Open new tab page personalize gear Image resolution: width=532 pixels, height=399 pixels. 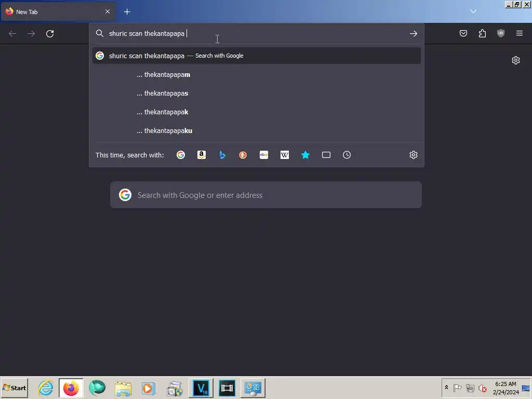pos(516,60)
